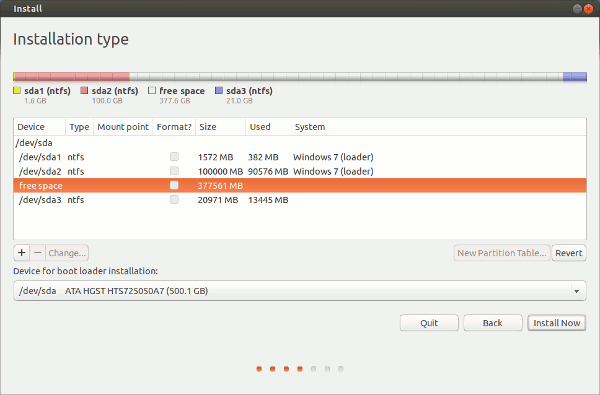Select the /dev/sda3 partition row
The width and height of the screenshot is (600, 395).
click(x=300, y=200)
